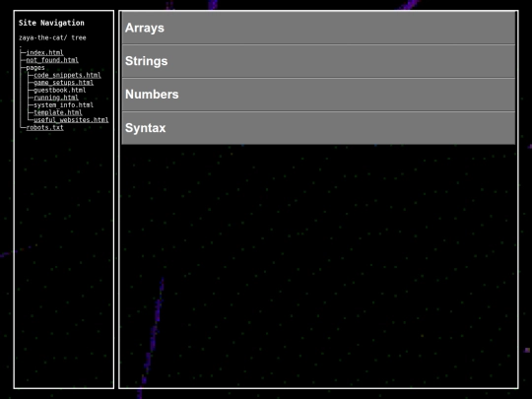Open running.html page link
The height and width of the screenshot is (399, 532).
[x=56, y=98]
